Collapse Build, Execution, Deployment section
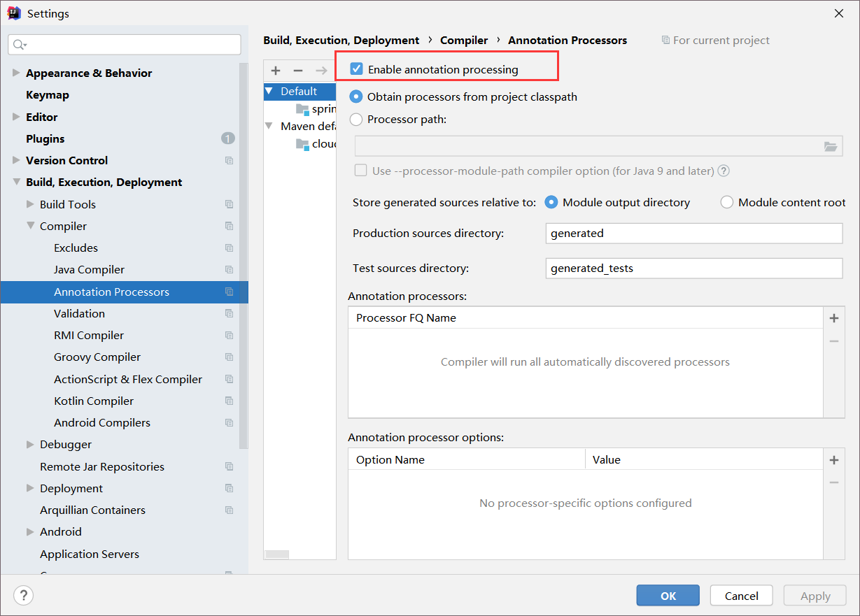This screenshot has height=616, width=860. coord(16,182)
